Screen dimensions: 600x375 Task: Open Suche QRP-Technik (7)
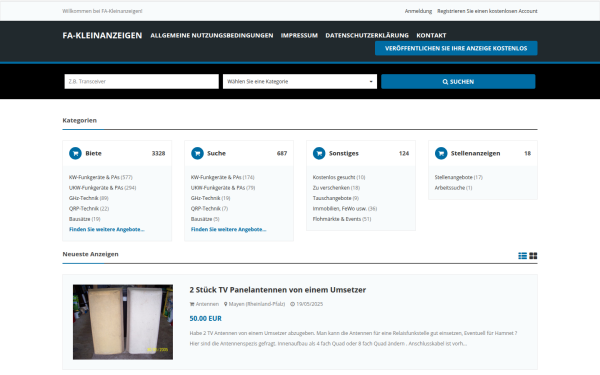(x=209, y=209)
